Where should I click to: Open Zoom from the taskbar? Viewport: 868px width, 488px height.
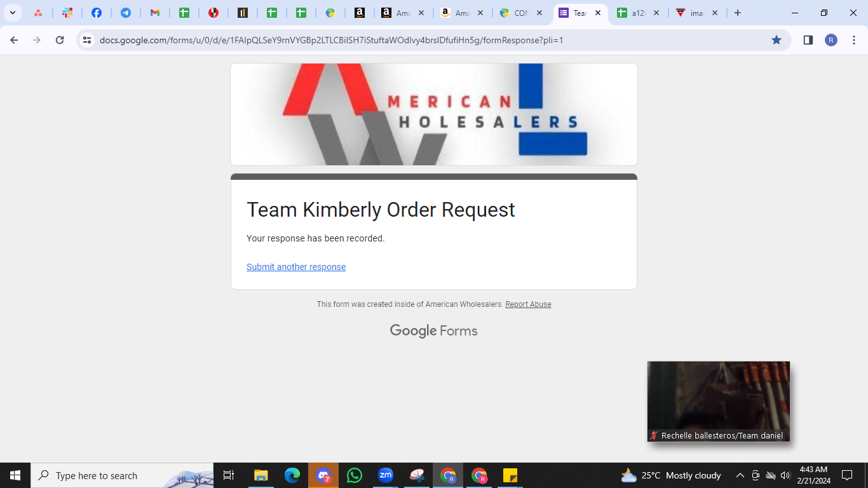pos(386,475)
